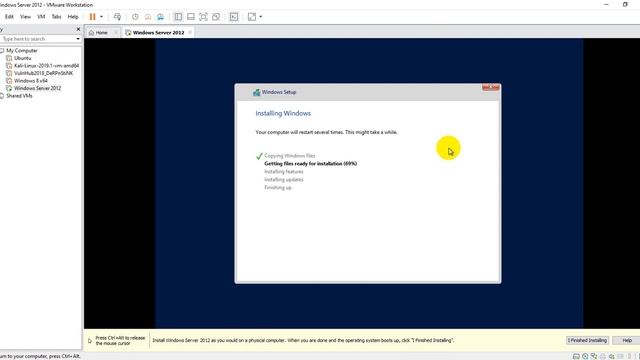
Task: Click the printer status bar icon
Action: [x=603, y=356]
